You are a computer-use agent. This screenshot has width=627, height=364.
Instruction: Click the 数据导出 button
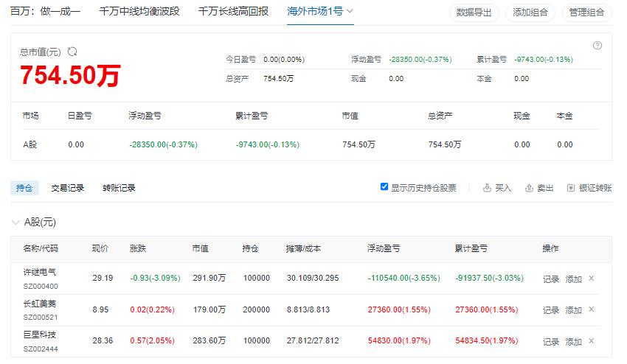click(474, 13)
